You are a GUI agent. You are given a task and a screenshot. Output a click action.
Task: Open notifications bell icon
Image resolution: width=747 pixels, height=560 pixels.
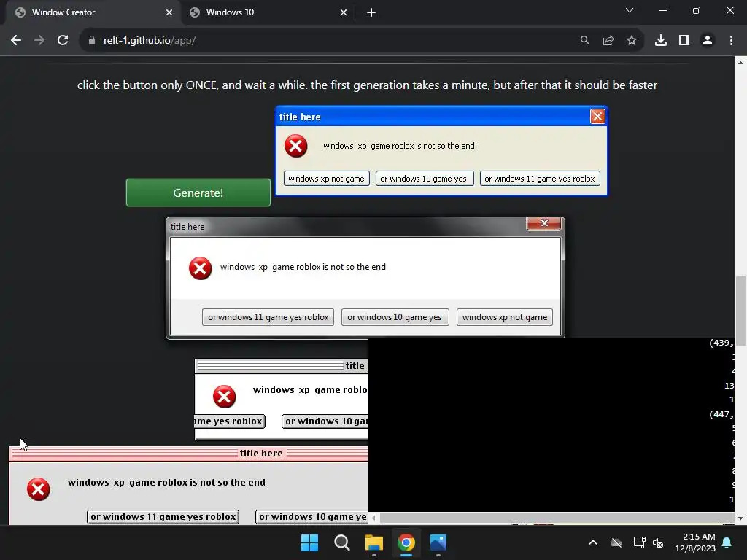click(x=727, y=542)
